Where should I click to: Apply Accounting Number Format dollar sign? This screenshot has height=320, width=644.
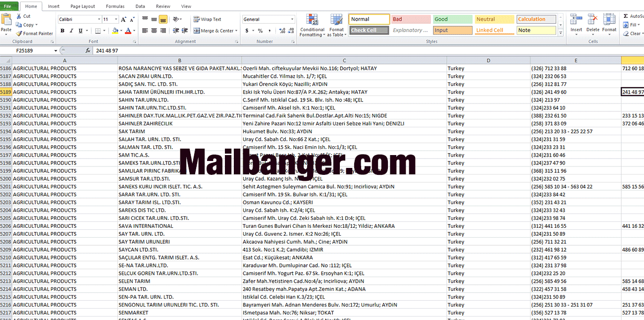pyautogui.click(x=247, y=31)
